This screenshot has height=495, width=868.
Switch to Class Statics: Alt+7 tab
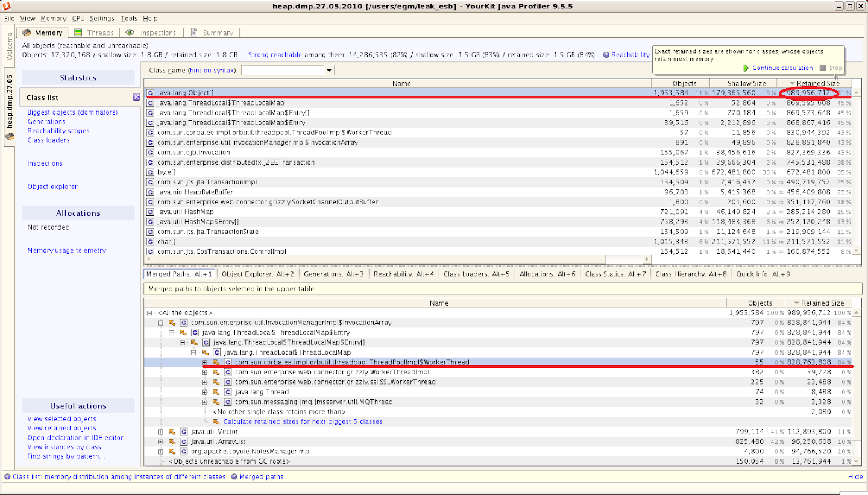point(615,274)
